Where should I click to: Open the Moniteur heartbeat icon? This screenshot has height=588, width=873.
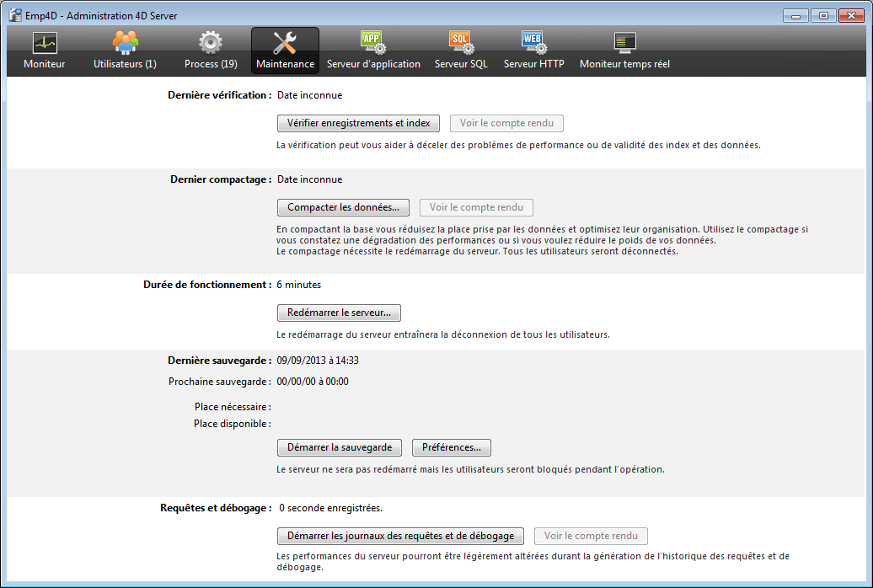pos(44,43)
